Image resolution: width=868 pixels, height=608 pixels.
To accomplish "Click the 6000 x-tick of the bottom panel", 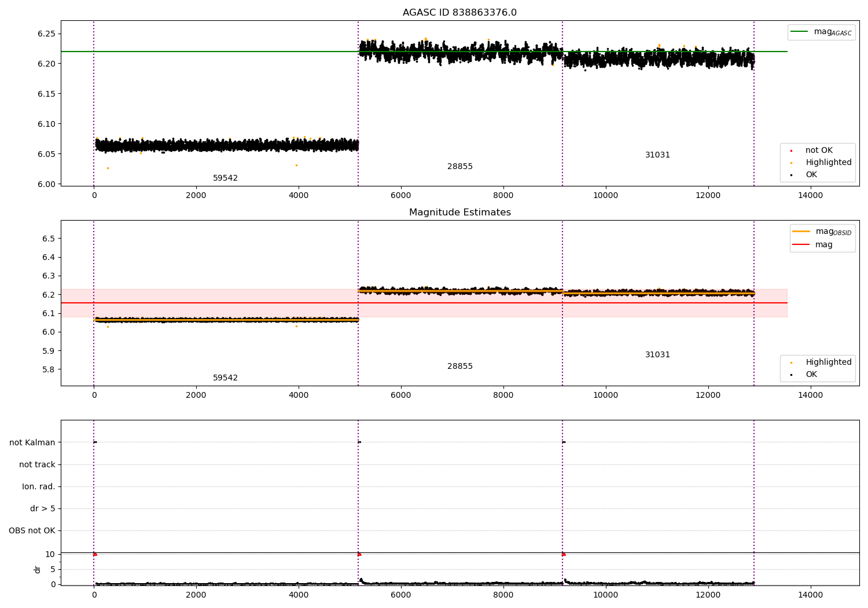I will click(400, 595).
